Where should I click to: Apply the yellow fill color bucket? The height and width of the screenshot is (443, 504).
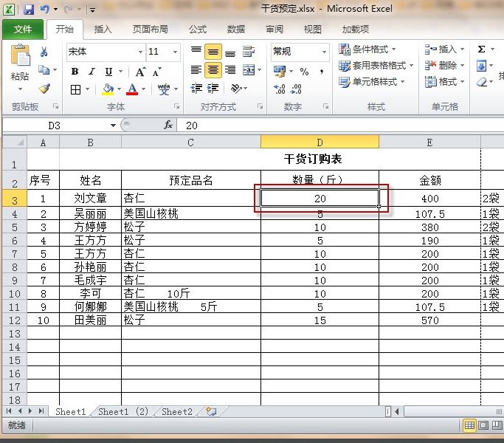pyautogui.click(x=108, y=89)
